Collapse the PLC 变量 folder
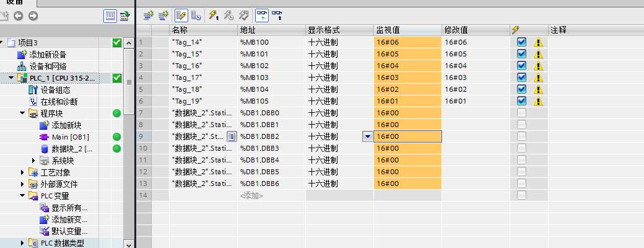Viewport: 644px width, 248px height. point(22,196)
